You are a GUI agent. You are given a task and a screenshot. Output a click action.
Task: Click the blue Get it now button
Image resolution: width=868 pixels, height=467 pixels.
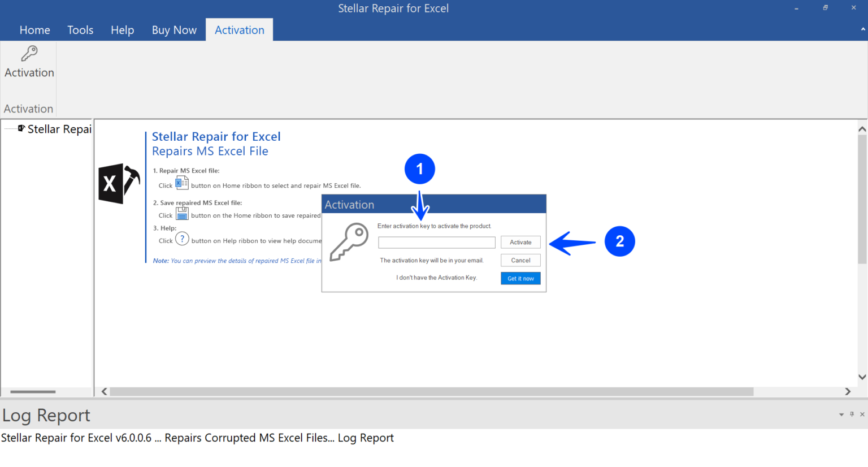pyautogui.click(x=520, y=278)
